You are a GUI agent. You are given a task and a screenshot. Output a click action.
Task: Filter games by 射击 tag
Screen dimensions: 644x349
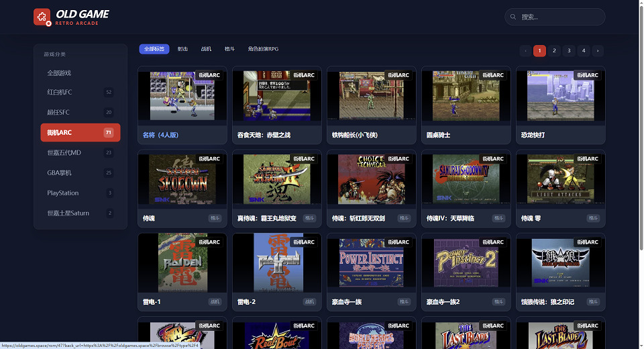(x=182, y=49)
